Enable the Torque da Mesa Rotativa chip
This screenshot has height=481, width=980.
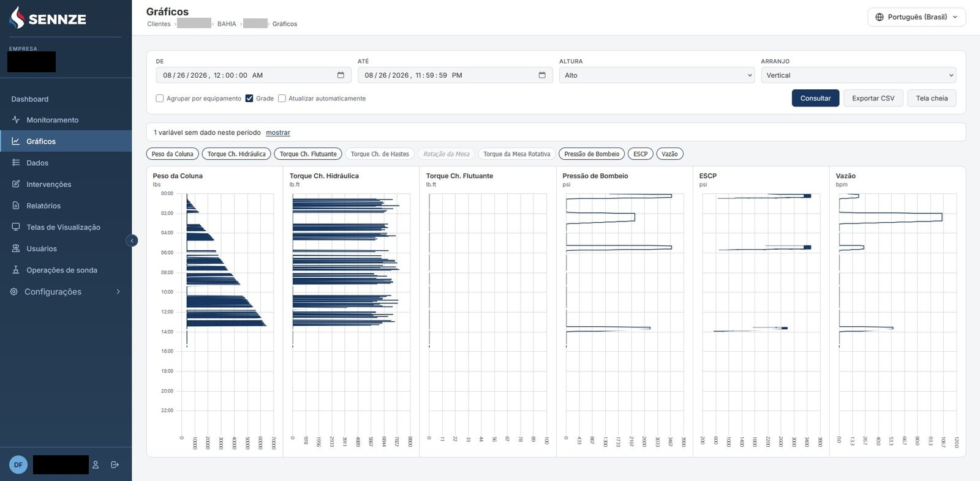pyautogui.click(x=517, y=154)
